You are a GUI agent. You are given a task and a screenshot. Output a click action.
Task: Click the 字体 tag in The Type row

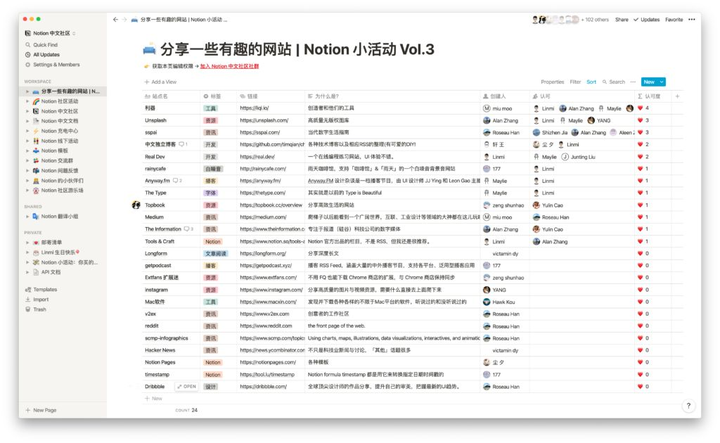(211, 193)
